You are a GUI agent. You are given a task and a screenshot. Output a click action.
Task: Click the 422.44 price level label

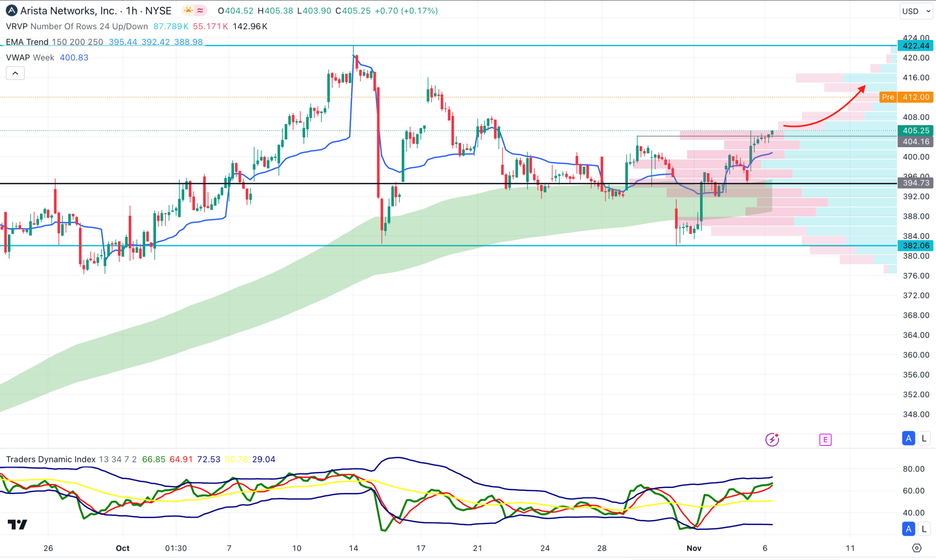tap(915, 46)
